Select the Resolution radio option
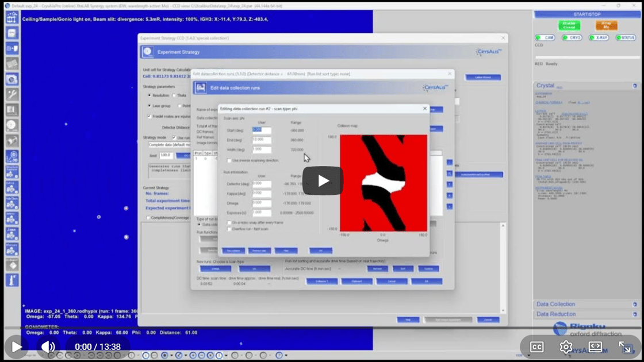 tap(150, 95)
